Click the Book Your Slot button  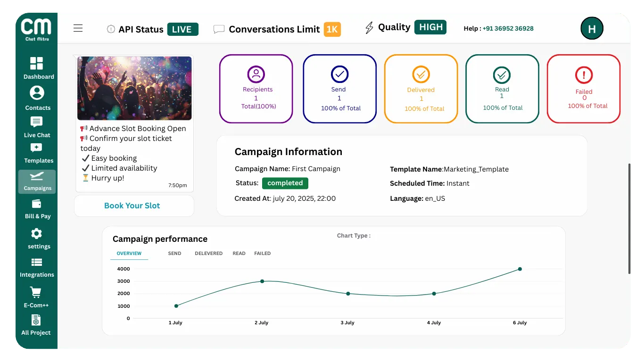point(132,206)
